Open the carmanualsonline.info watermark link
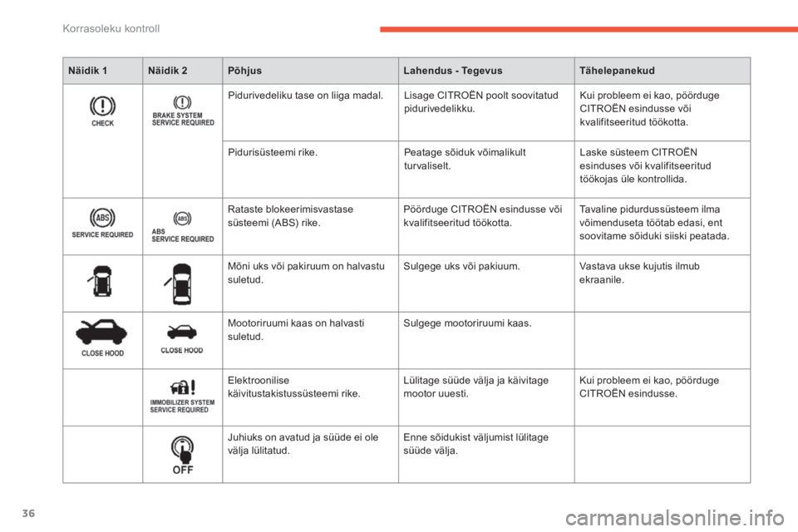The width and height of the screenshot is (798, 532). click(674, 518)
